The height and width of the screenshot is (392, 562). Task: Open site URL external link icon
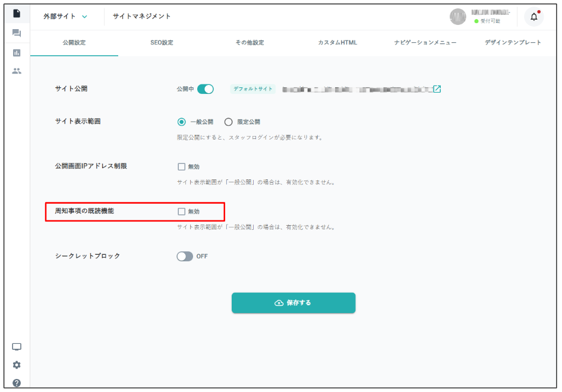point(437,89)
